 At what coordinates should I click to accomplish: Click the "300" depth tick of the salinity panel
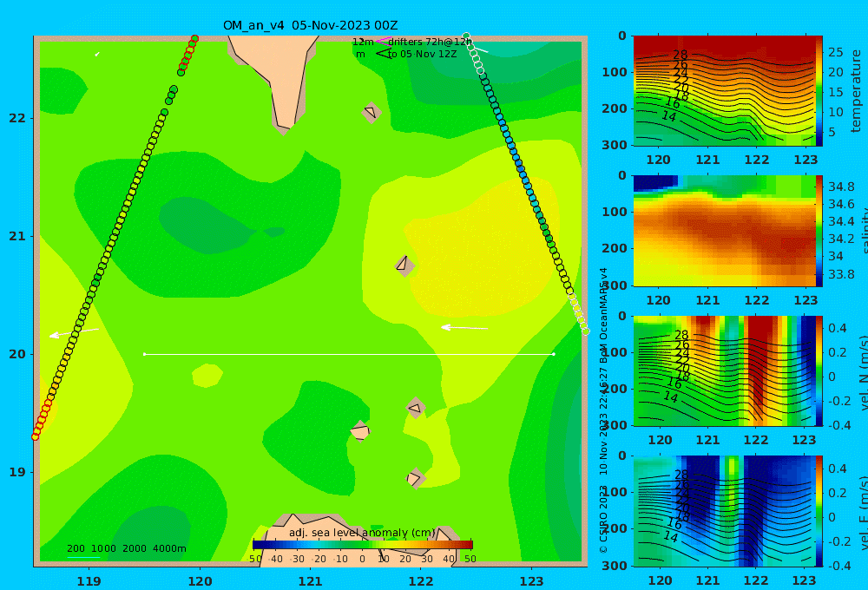[614, 285]
